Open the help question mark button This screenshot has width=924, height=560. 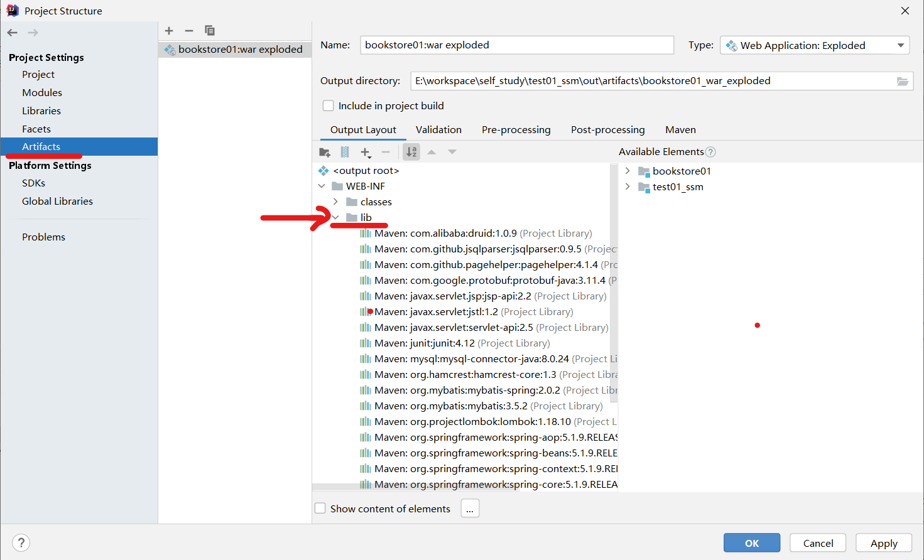pos(21,542)
